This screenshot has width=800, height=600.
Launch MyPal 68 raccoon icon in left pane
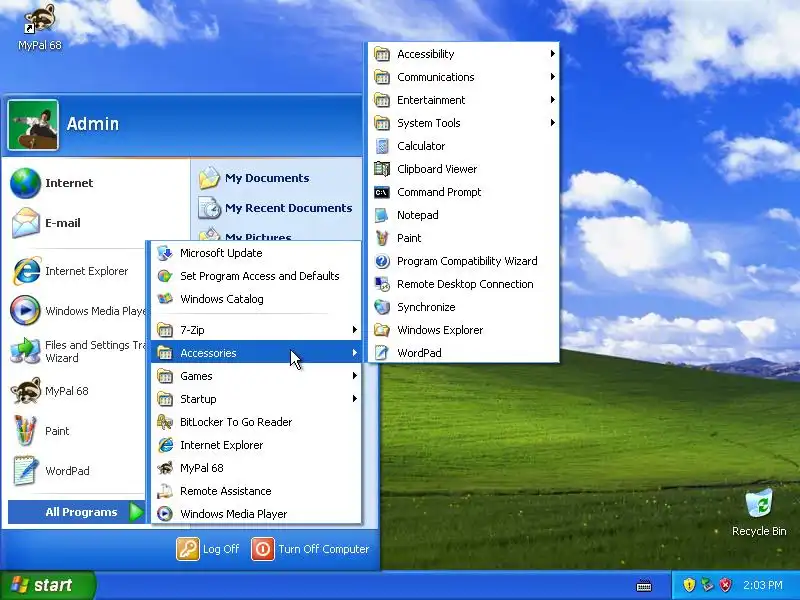[x=25, y=391]
